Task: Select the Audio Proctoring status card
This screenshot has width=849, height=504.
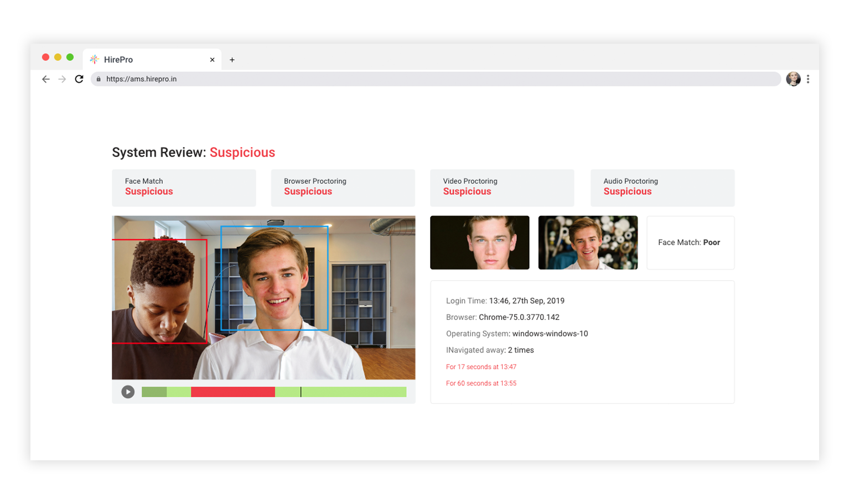Action: point(662,188)
